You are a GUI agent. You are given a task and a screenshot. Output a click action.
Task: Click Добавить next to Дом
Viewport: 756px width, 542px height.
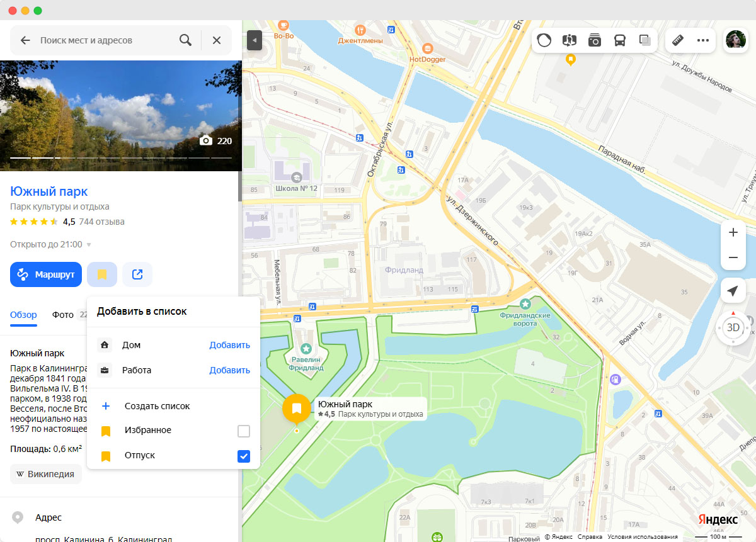[229, 345]
